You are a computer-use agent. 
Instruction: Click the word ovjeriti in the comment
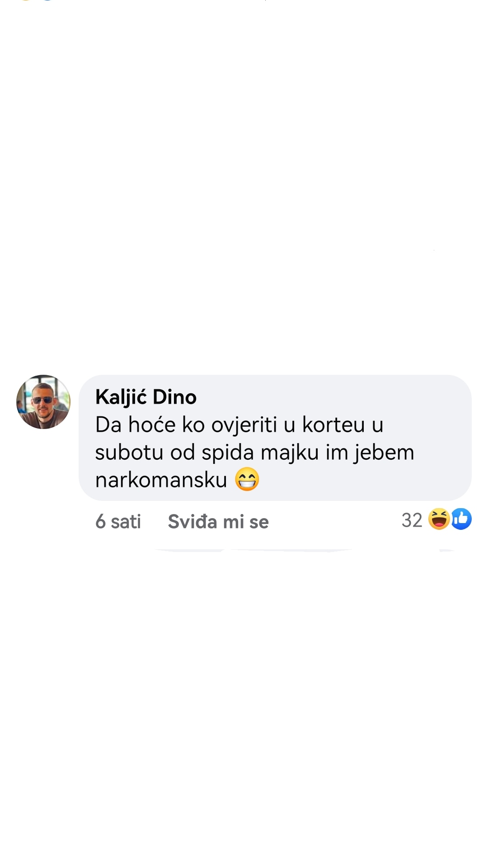point(244,425)
